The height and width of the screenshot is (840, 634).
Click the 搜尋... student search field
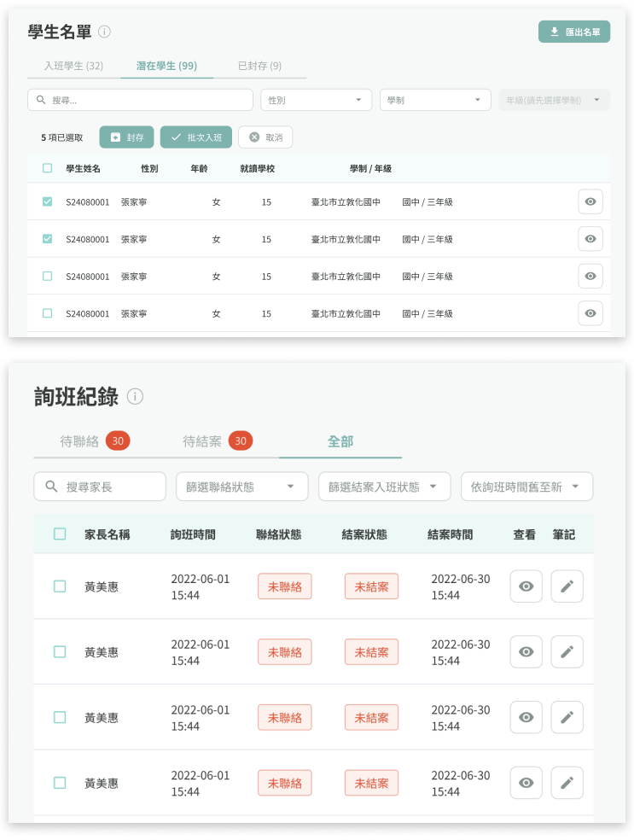pos(140,100)
